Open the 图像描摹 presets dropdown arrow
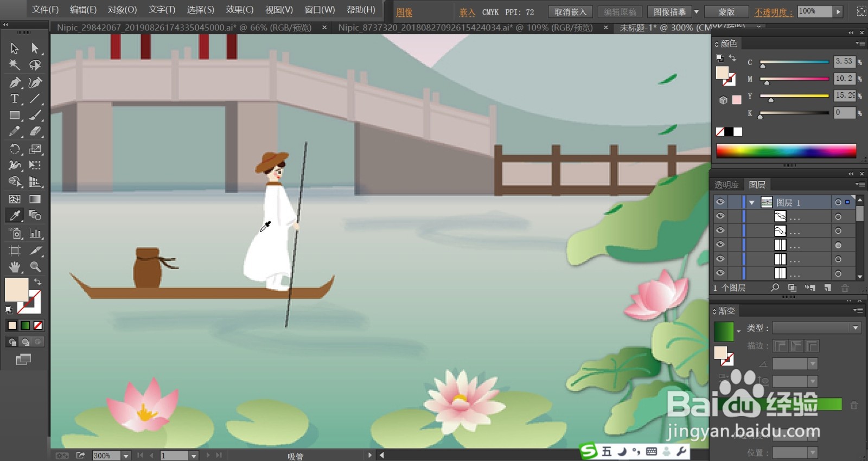The image size is (868, 461). [x=697, y=11]
